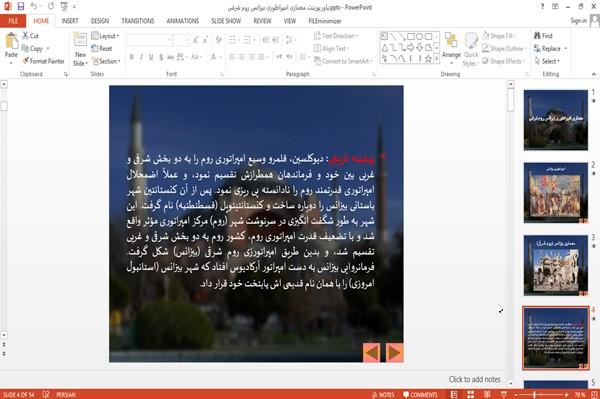The width and height of the screenshot is (600, 399).
Task: Click the orange next-arrow button on slide
Action: pos(394,353)
